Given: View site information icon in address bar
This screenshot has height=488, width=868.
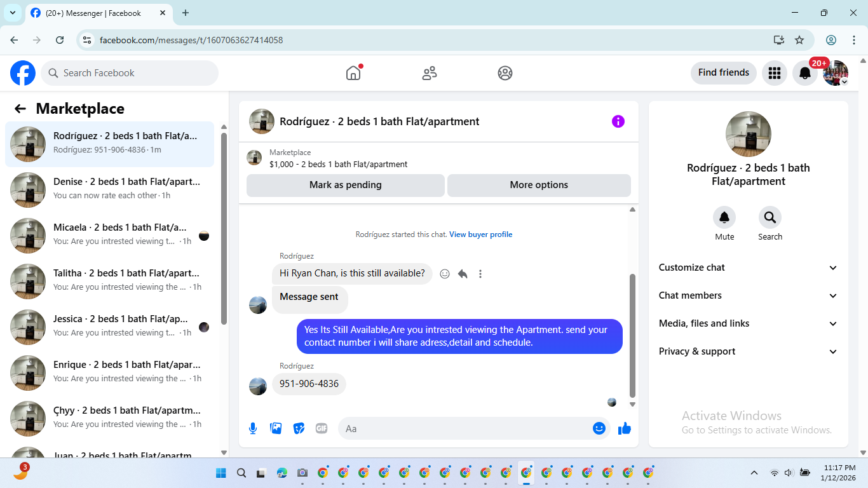Looking at the screenshot, I should 87,40.
